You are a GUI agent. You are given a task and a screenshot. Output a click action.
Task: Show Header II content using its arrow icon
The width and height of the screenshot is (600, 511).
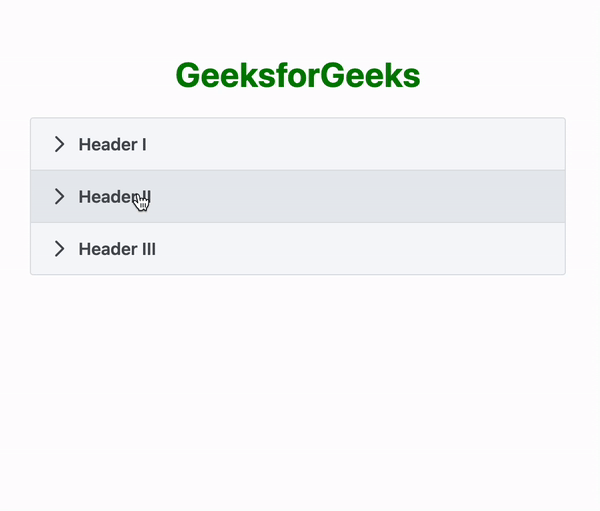click(59, 196)
